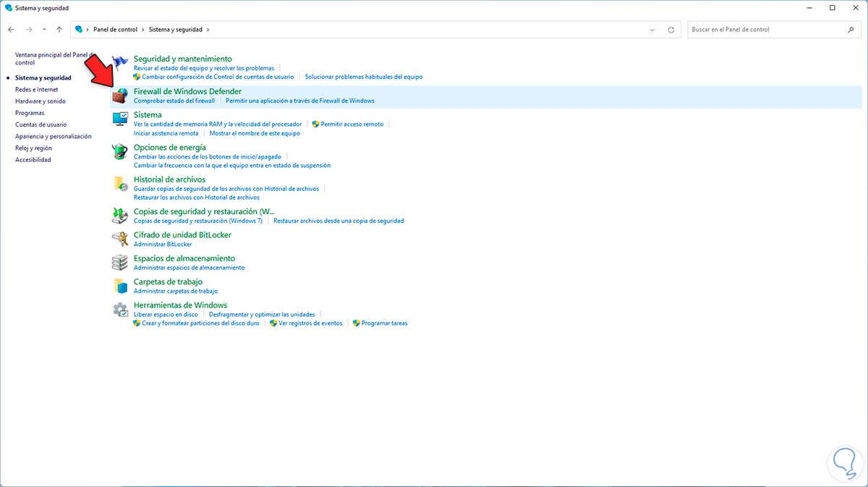The image size is (868, 487).
Task: Open Seguridad y mantenimiento heading
Action: tap(183, 59)
